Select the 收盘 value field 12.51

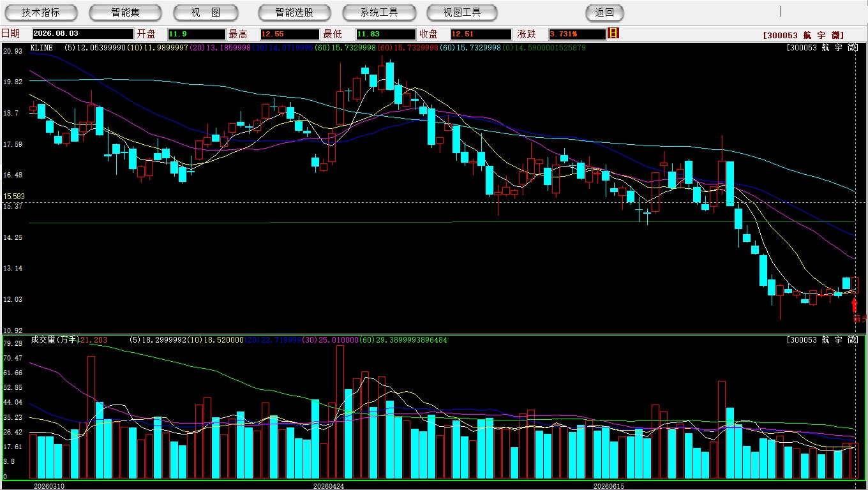click(481, 34)
